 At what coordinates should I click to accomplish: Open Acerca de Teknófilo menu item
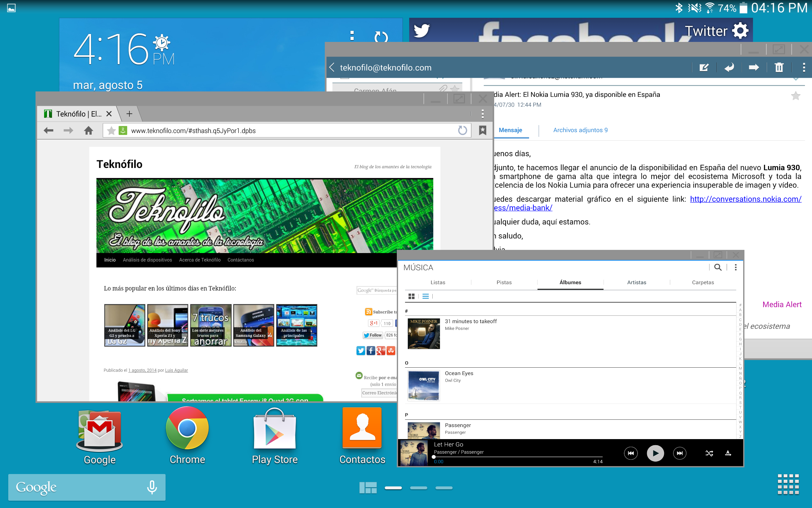click(x=200, y=260)
